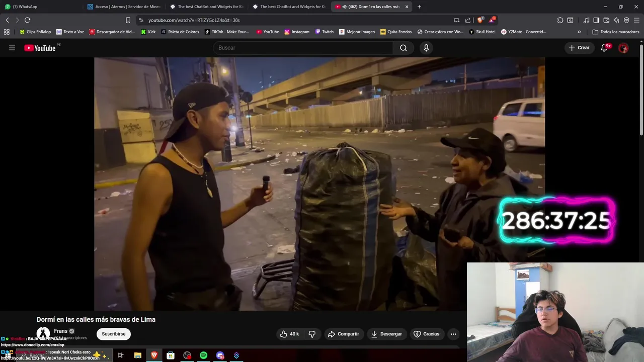Image resolution: width=644 pixels, height=362 pixels.
Task: Open Frans channel avatar
Action: coord(43,333)
